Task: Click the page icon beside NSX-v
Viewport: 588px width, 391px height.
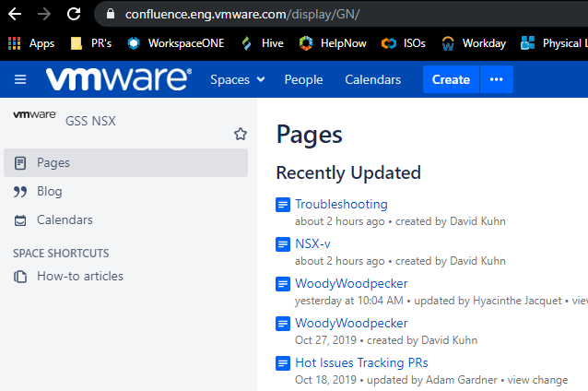Action: click(283, 244)
